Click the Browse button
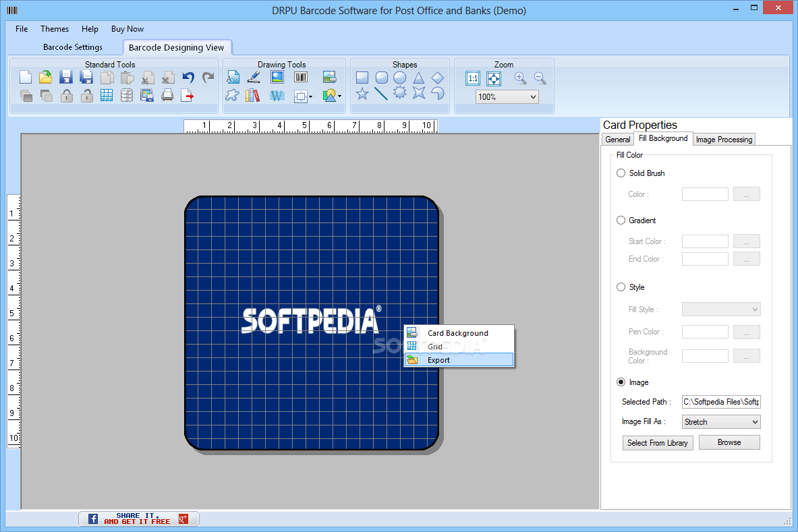 729,442
